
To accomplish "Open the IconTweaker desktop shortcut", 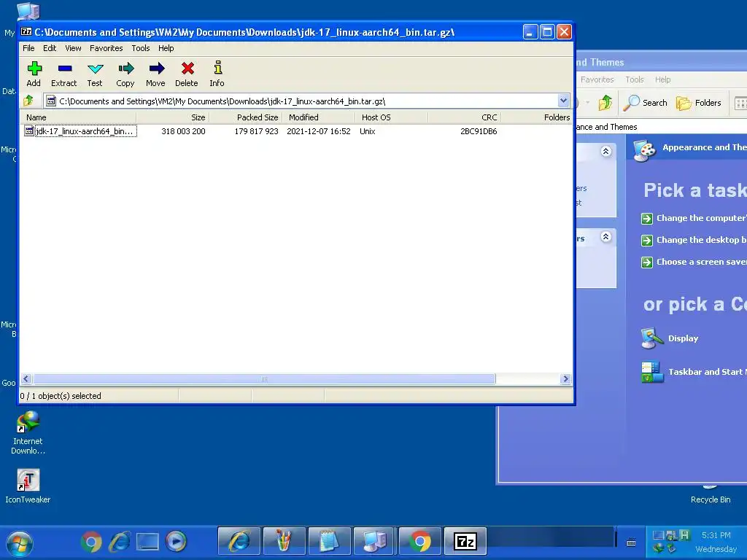I will point(28,486).
